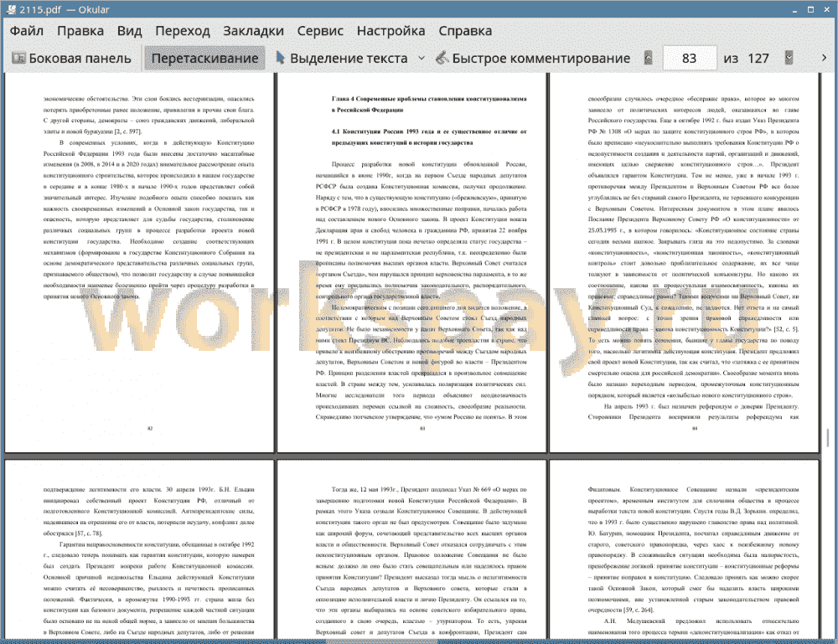Open the Файл menu
Image resolution: width=838 pixels, height=644 pixels.
click(x=27, y=31)
